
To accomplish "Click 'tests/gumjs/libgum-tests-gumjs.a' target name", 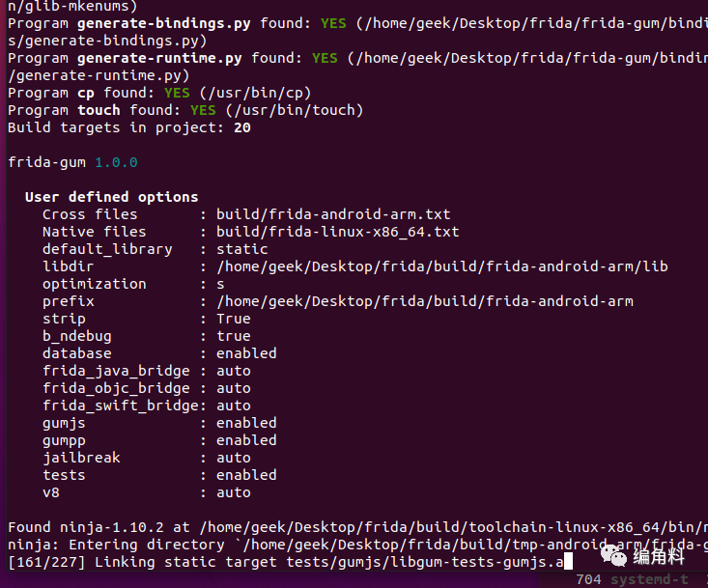I will click(x=424, y=562).
